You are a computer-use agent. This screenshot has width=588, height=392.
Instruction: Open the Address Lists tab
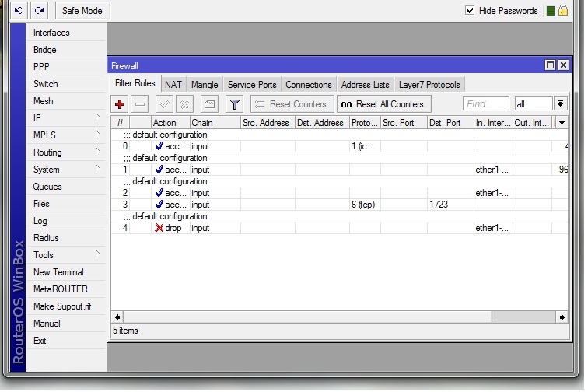click(x=366, y=85)
